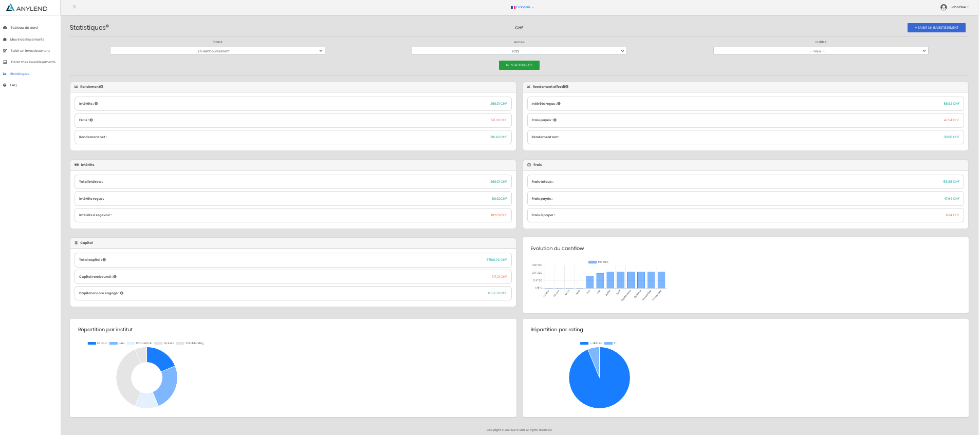The width and height of the screenshot is (980, 435).
Task: Click the user avatar icon
Action: pos(944,7)
